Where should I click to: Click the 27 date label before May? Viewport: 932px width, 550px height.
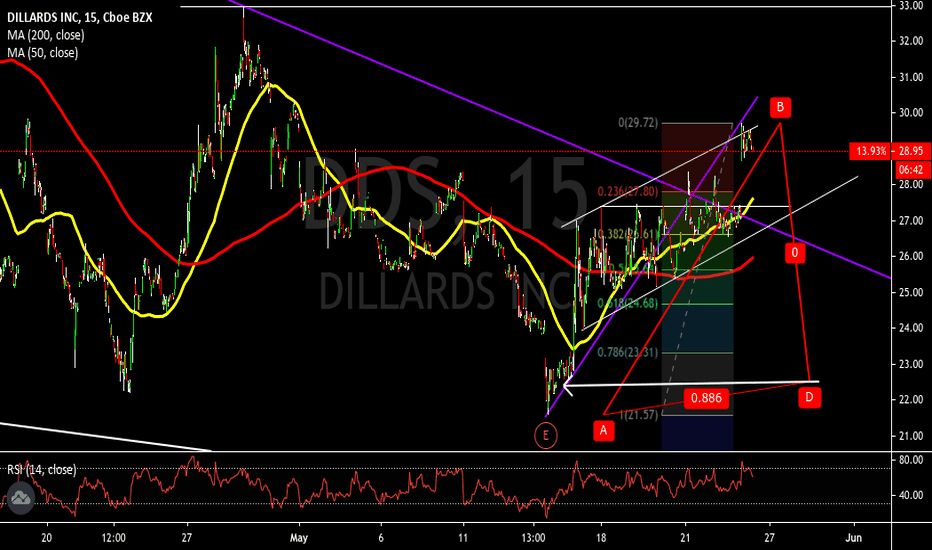point(187,538)
